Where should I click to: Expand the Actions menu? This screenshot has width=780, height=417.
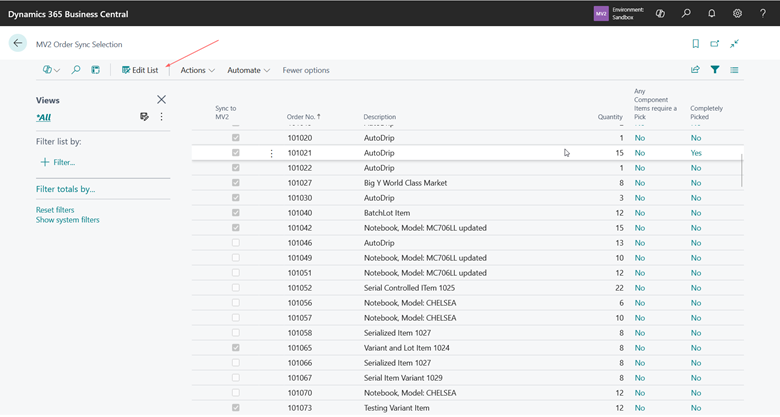(x=197, y=70)
